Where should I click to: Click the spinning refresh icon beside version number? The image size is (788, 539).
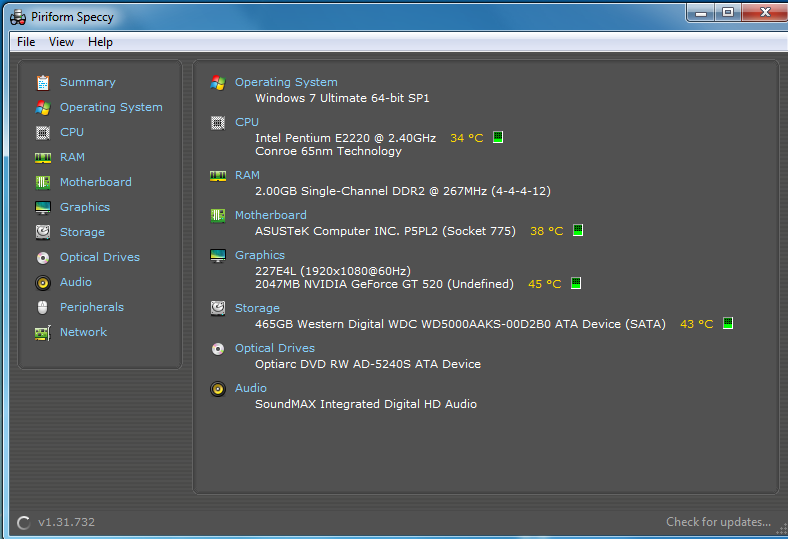24,523
